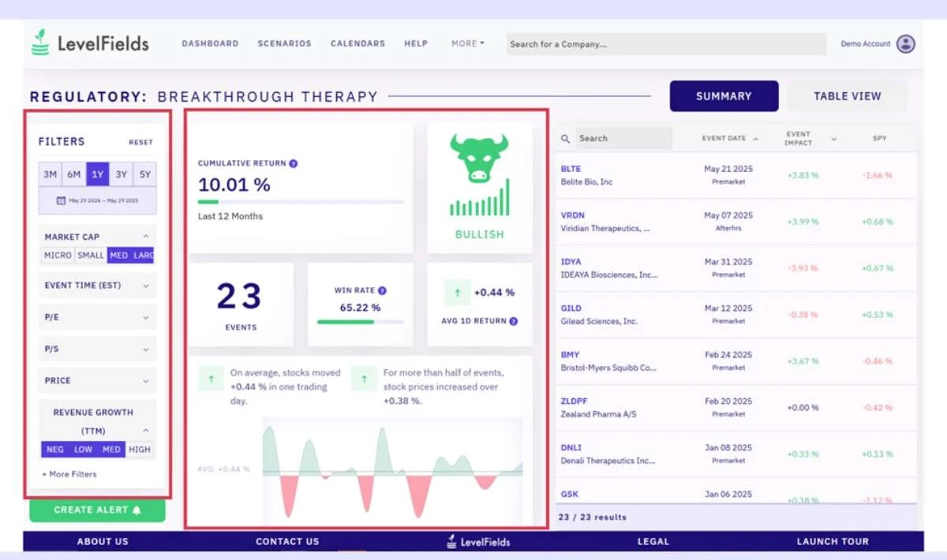Image resolution: width=947 pixels, height=560 pixels.
Task: Toggle the MICRO market cap filter
Action: (x=58, y=256)
